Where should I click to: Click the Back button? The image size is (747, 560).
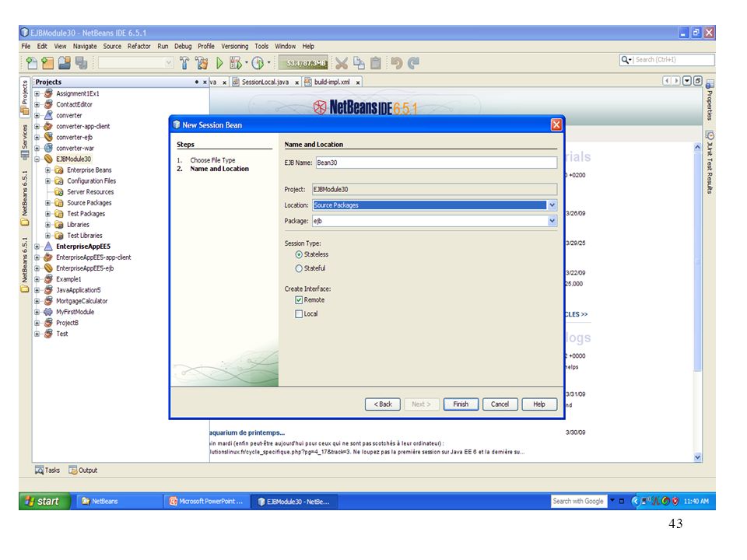[x=383, y=404]
